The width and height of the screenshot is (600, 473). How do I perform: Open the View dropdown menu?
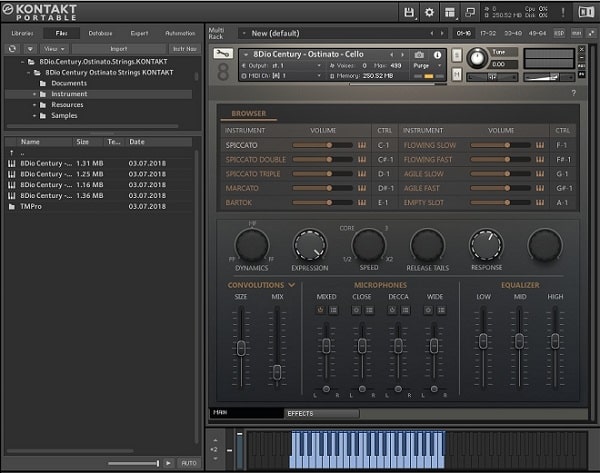(x=54, y=49)
